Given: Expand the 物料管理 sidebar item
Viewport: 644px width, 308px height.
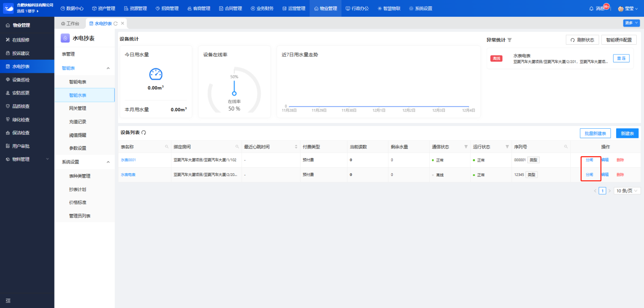Looking at the screenshot, I should 46,159.
